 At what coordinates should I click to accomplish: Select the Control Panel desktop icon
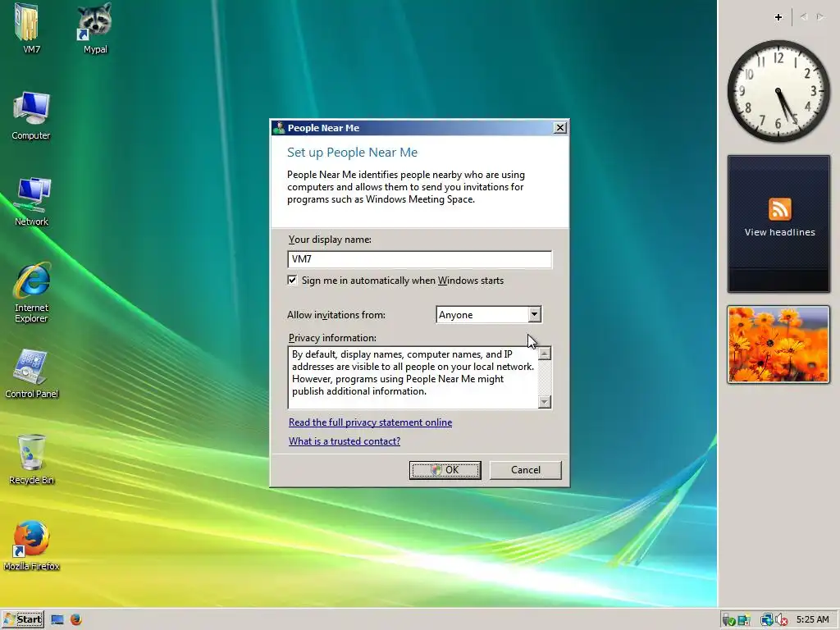point(30,367)
